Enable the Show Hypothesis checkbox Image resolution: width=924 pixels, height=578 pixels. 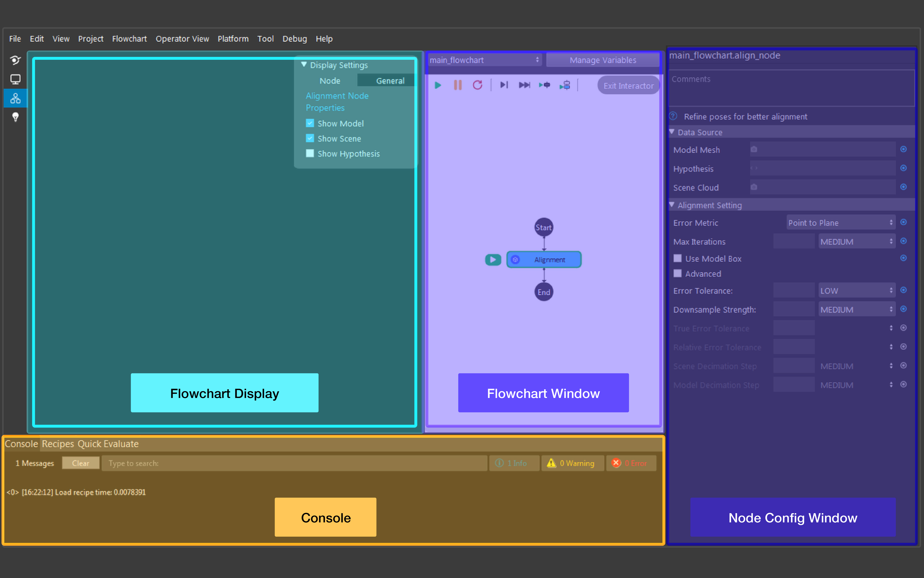(310, 154)
